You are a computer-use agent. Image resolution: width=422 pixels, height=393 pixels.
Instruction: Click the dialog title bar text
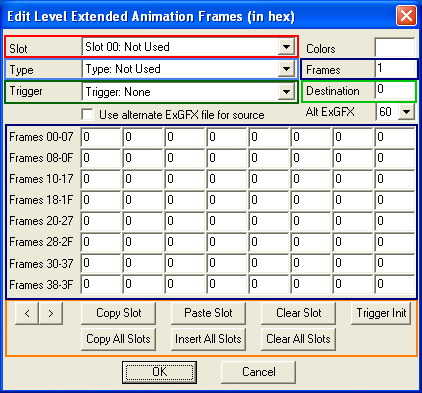(x=151, y=16)
